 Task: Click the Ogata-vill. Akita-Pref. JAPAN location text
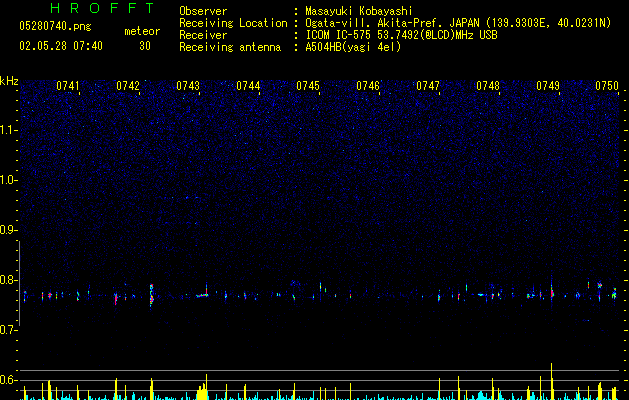coord(458,23)
